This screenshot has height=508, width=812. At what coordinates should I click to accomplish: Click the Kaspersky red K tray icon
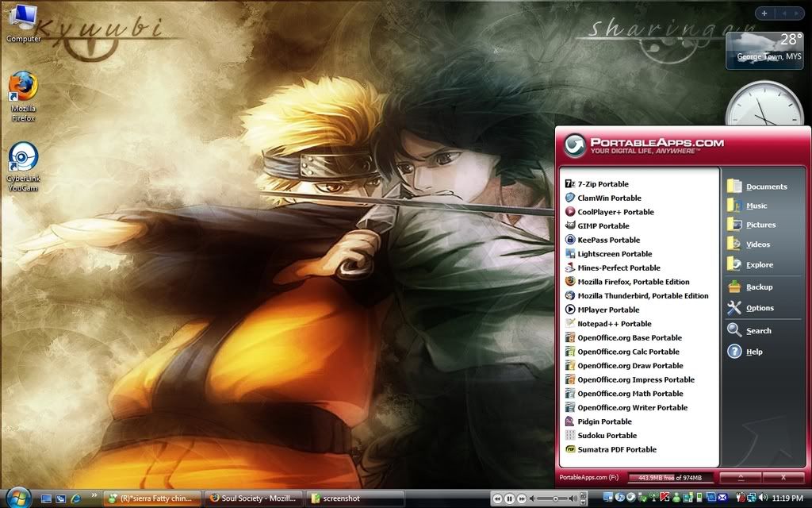(x=664, y=498)
